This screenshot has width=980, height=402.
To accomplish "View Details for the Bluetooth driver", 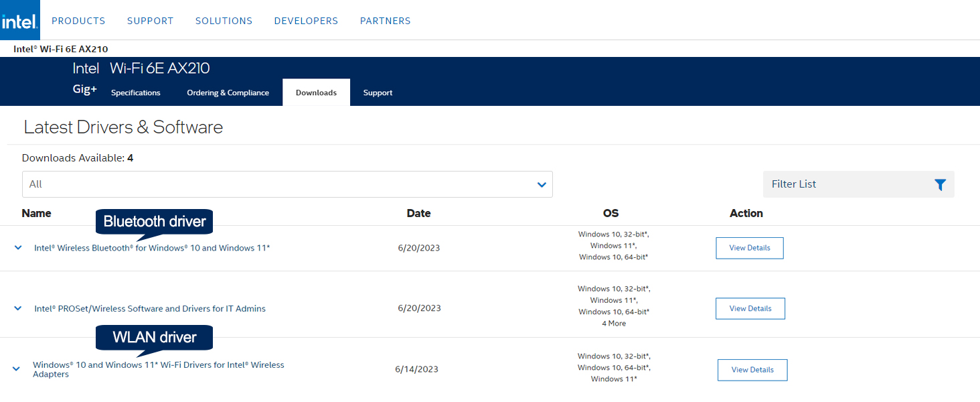I will click(749, 248).
